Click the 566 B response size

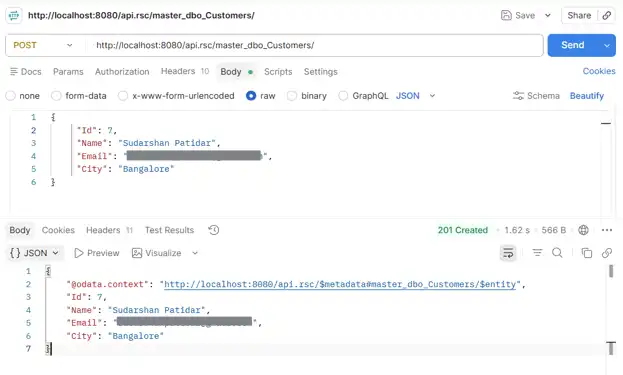point(553,230)
